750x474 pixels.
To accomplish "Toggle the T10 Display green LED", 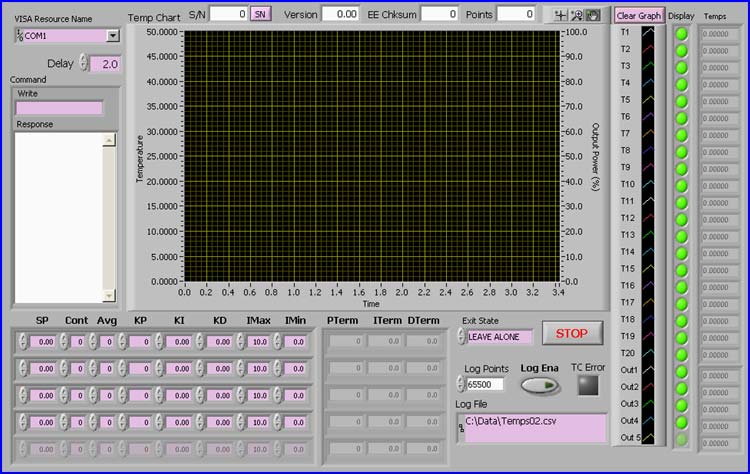I will pos(682,185).
